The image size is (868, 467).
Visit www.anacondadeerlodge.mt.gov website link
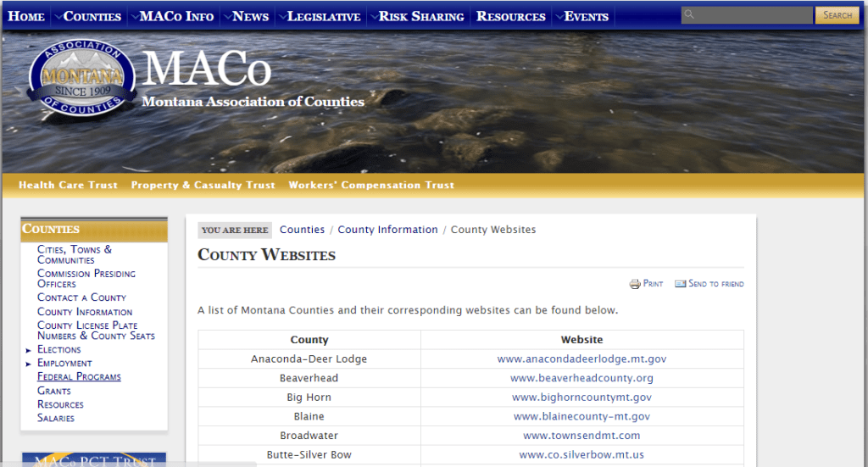581,359
